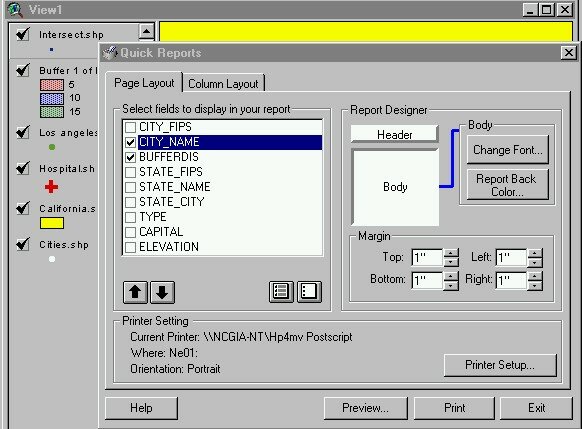This screenshot has height=429, width=582.
Task: Click the select all fields icon button
Action: pos(281,292)
